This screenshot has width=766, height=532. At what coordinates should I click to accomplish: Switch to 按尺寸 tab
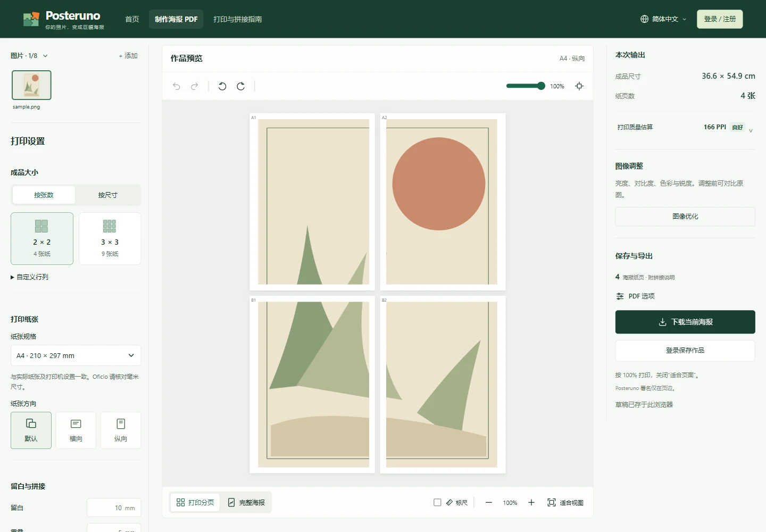(x=107, y=195)
